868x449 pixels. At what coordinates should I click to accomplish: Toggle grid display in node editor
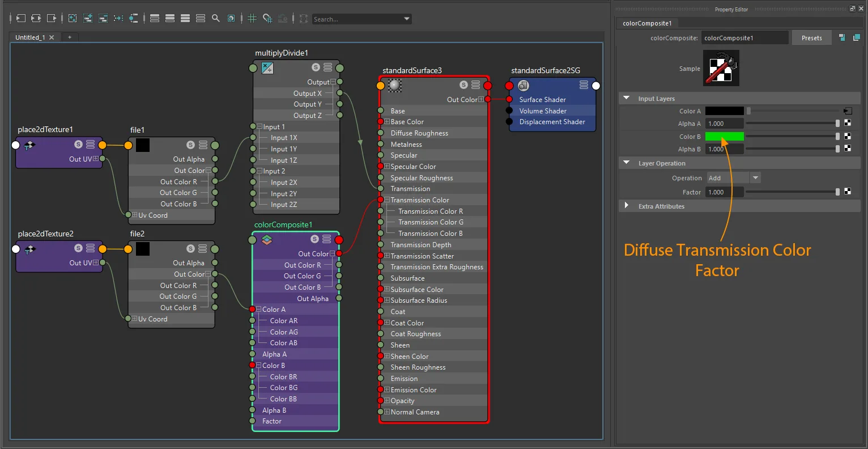tap(252, 19)
